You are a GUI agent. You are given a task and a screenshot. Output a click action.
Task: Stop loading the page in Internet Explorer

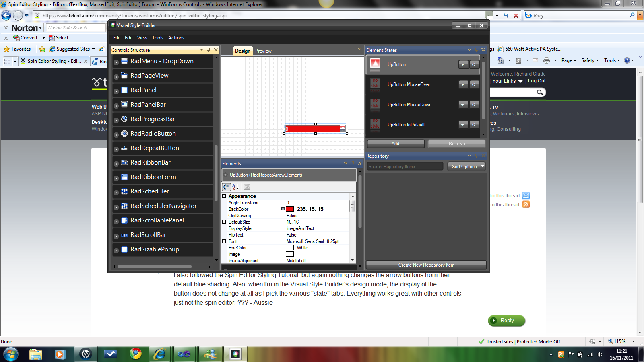[x=516, y=16]
